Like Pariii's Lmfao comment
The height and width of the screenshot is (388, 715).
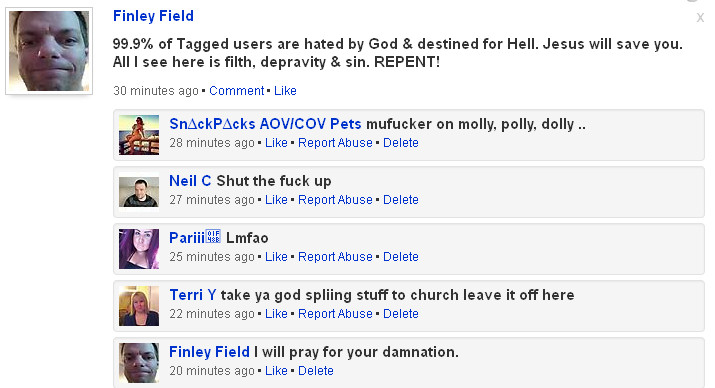click(x=276, y=257)
